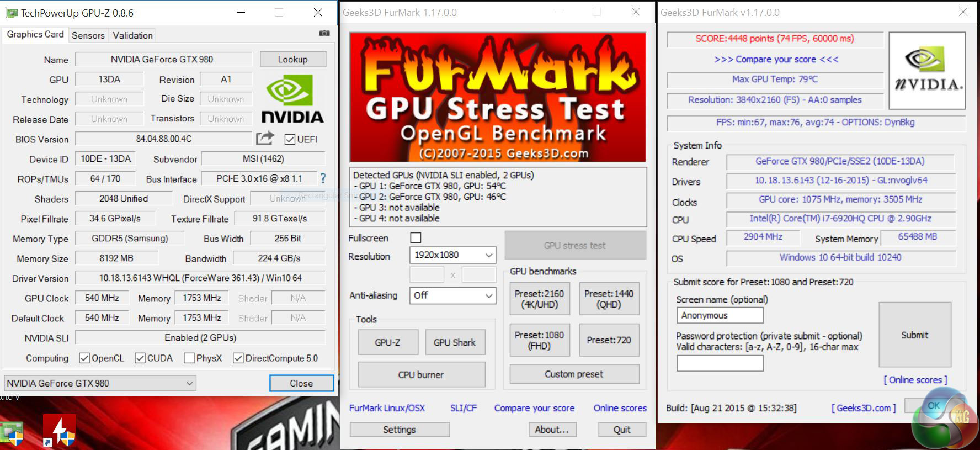Submit the score with the Submit button

915,335
